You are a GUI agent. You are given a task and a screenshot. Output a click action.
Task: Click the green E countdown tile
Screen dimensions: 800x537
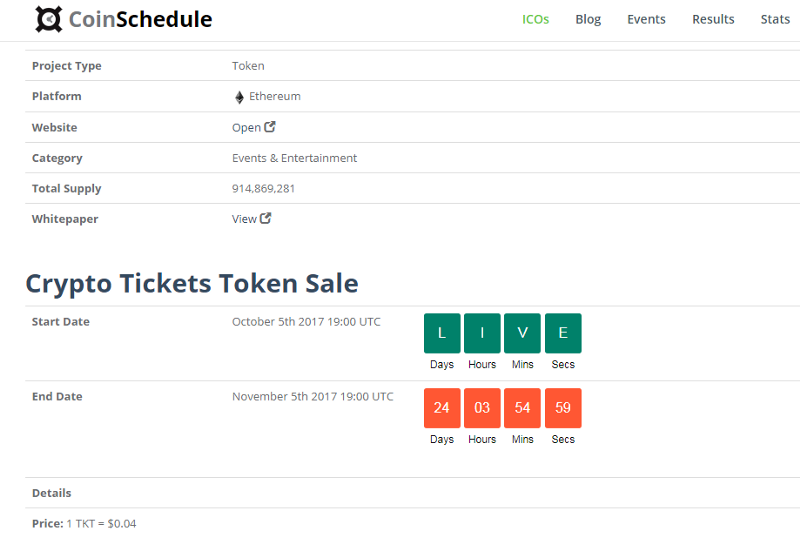tap(563, 333)
